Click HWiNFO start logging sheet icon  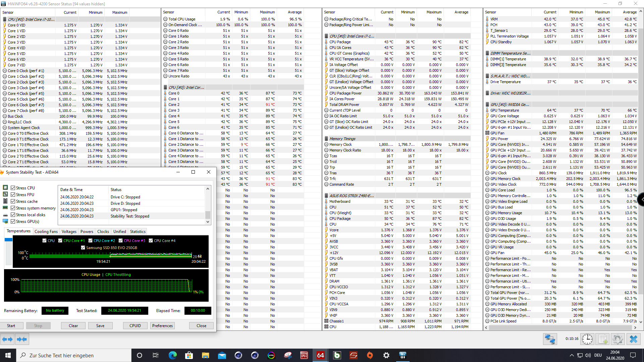(603, 339)
